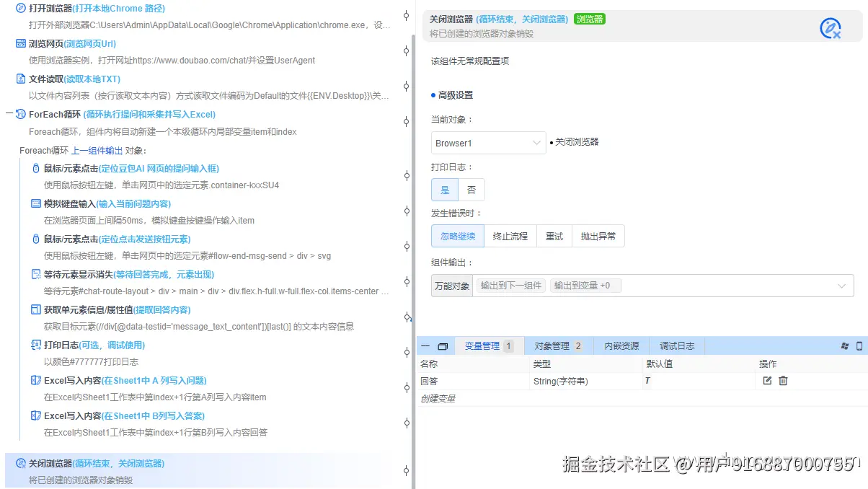Click the connector node beside 文件读取 step

[406, 85]
